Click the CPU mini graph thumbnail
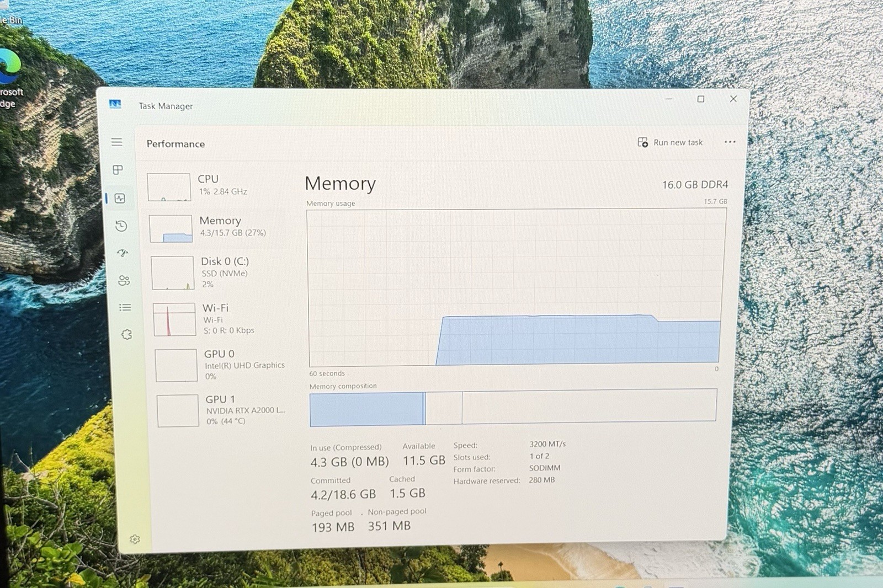Screen dimensions: 883x588 pos(169,187)
